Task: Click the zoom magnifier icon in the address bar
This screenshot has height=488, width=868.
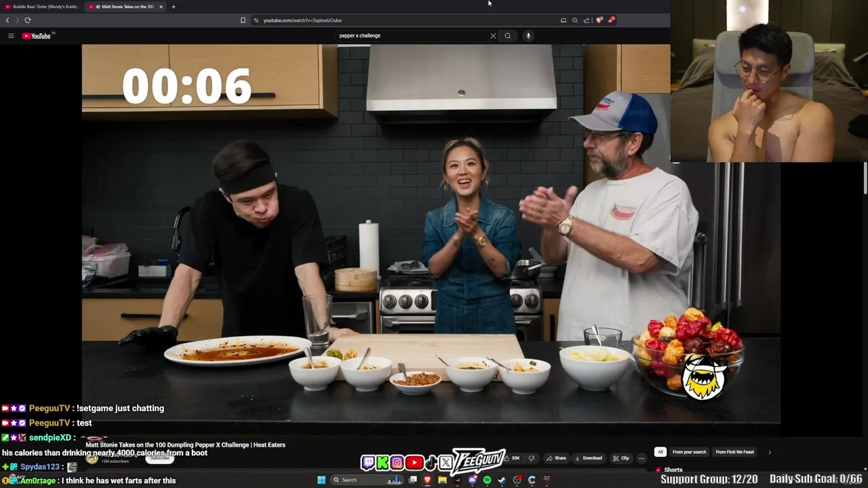Action: click(x=575, y=20)
